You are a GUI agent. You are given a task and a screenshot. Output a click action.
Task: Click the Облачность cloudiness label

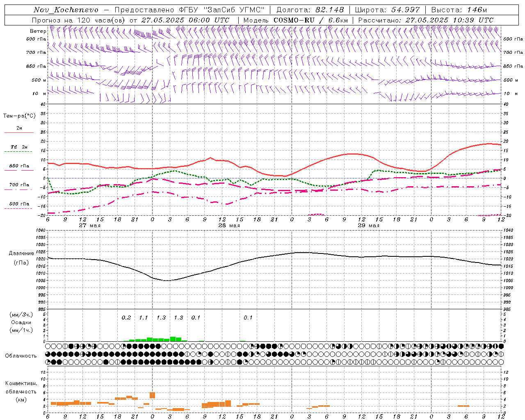(x=21, y=356)
